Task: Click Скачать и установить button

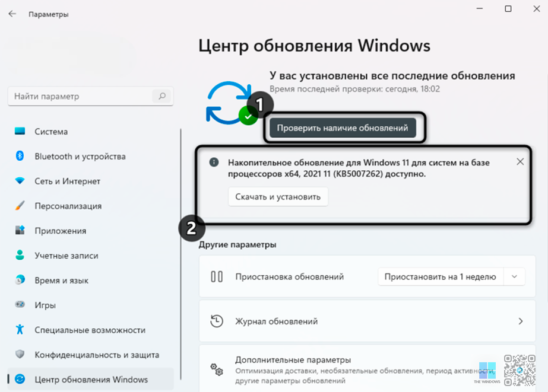Action: click(x=278, y=196)
